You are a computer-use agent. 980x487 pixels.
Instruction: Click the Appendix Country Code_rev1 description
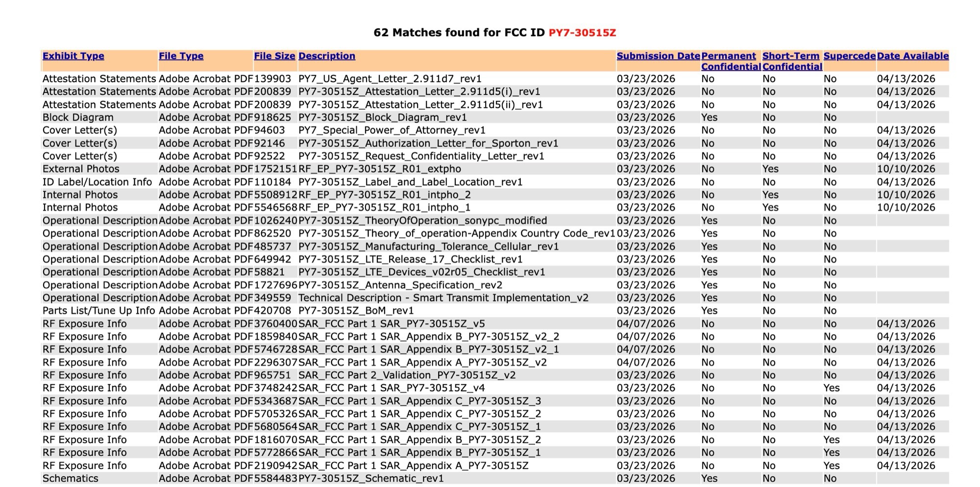(x=457, y=234)
